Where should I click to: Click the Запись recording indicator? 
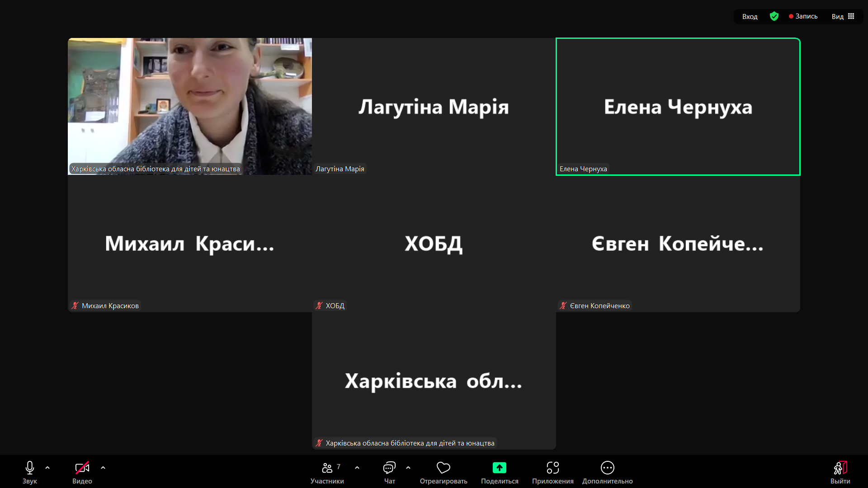click(803, 16)
